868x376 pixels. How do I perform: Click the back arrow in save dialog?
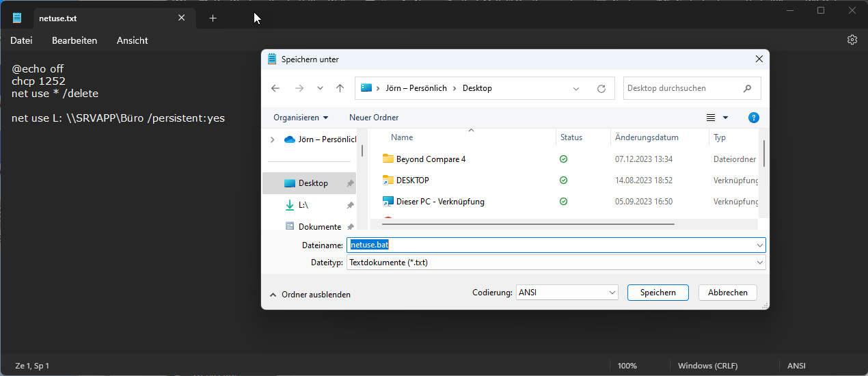tap(275, 88)
